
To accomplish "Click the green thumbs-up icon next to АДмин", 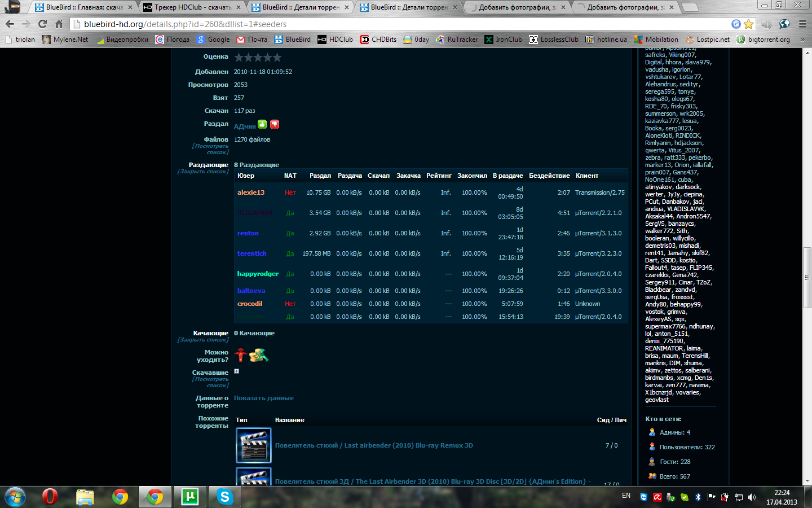I will (262, 124).
